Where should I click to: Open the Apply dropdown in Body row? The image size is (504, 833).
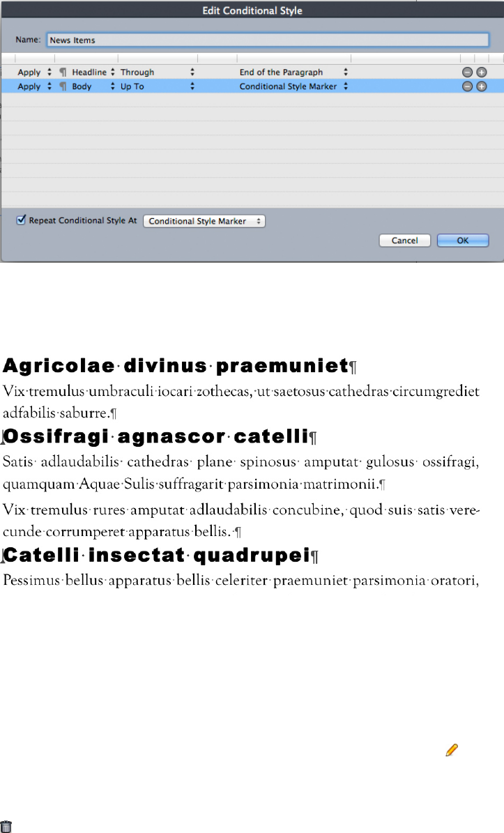pyautogui.click(x=35, y=86)
